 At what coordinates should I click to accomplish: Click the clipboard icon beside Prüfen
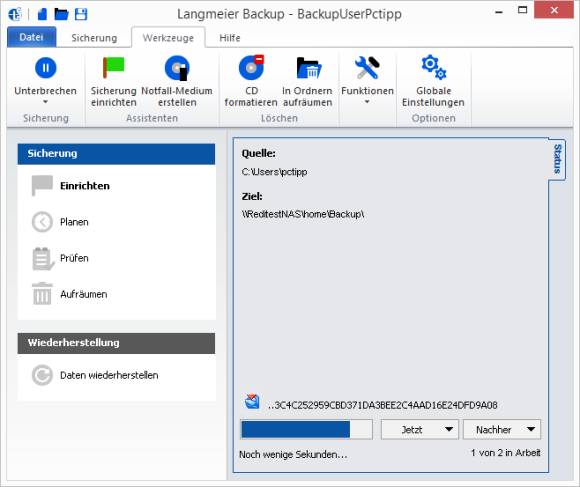point(43,258)
